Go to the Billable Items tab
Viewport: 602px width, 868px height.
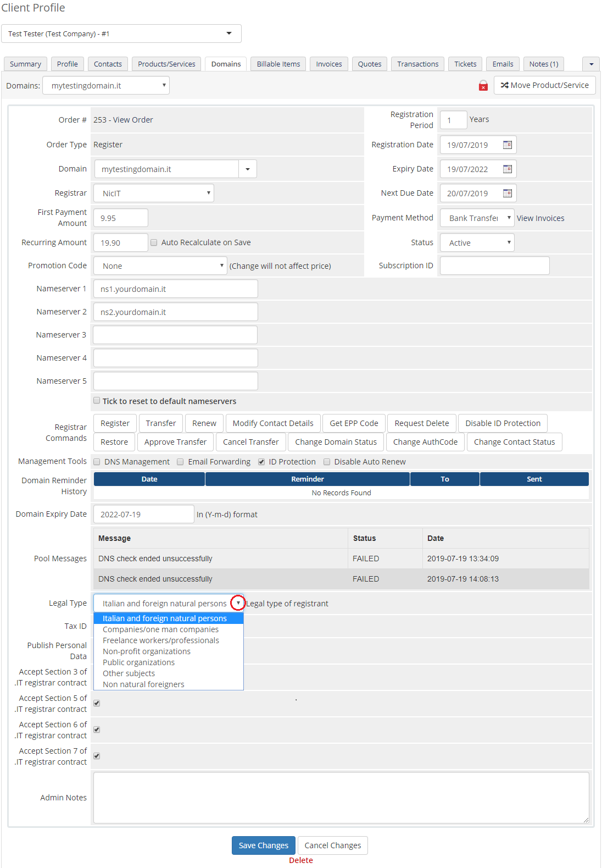pos(278,64)
